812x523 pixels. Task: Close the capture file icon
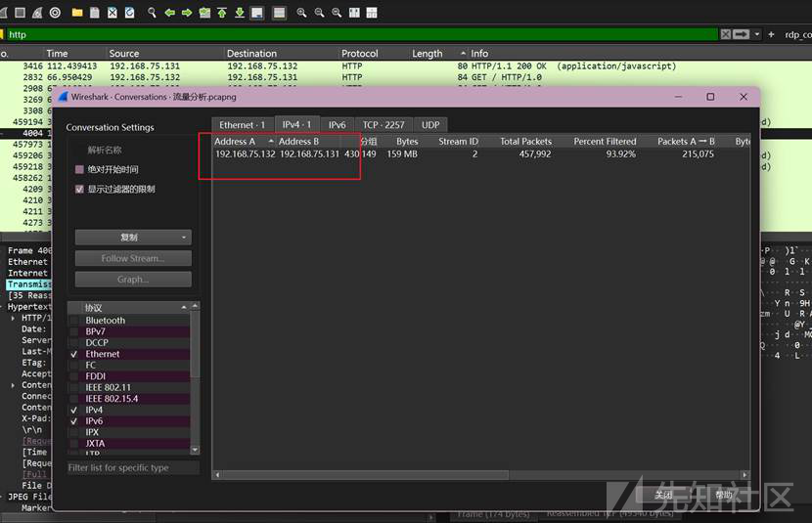click(113, 13)
